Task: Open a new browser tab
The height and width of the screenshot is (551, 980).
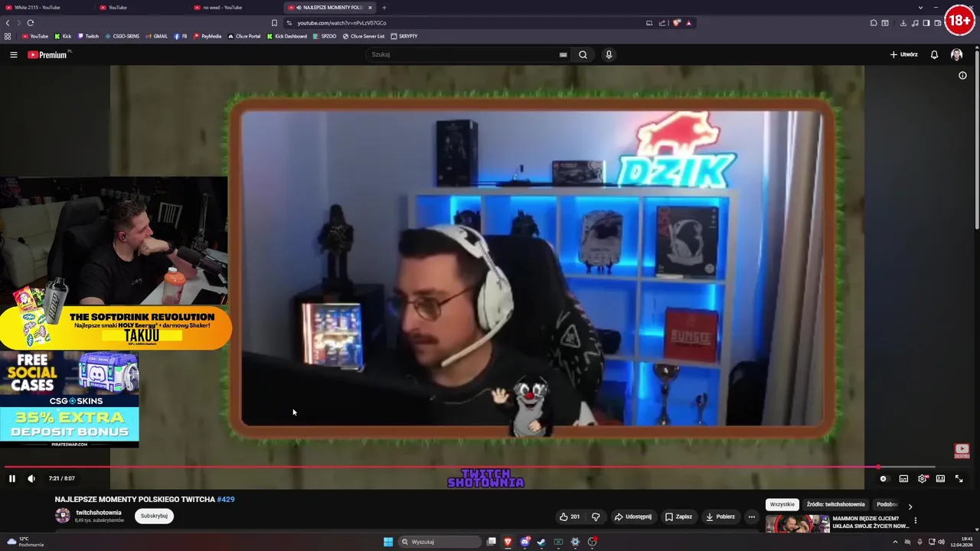Action: click(384, 8)
